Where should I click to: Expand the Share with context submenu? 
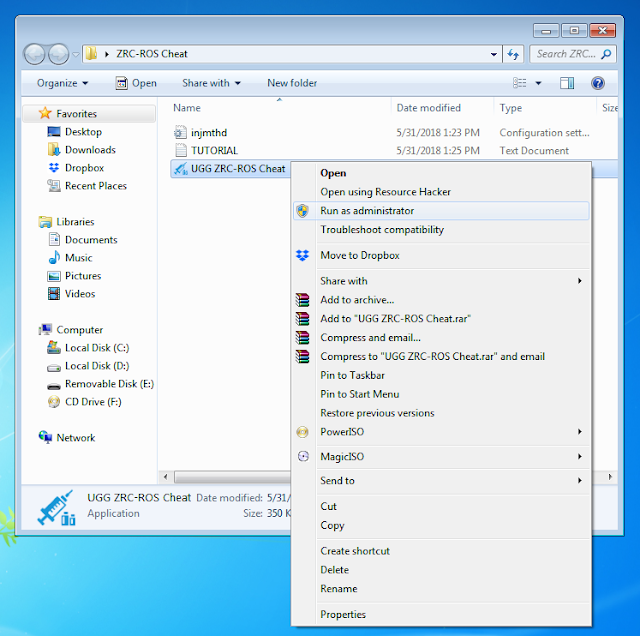[441, 281]
